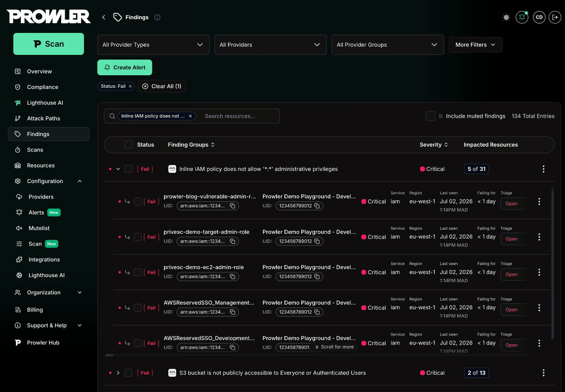Open the All Provider Types dropdown

point(153,45)
